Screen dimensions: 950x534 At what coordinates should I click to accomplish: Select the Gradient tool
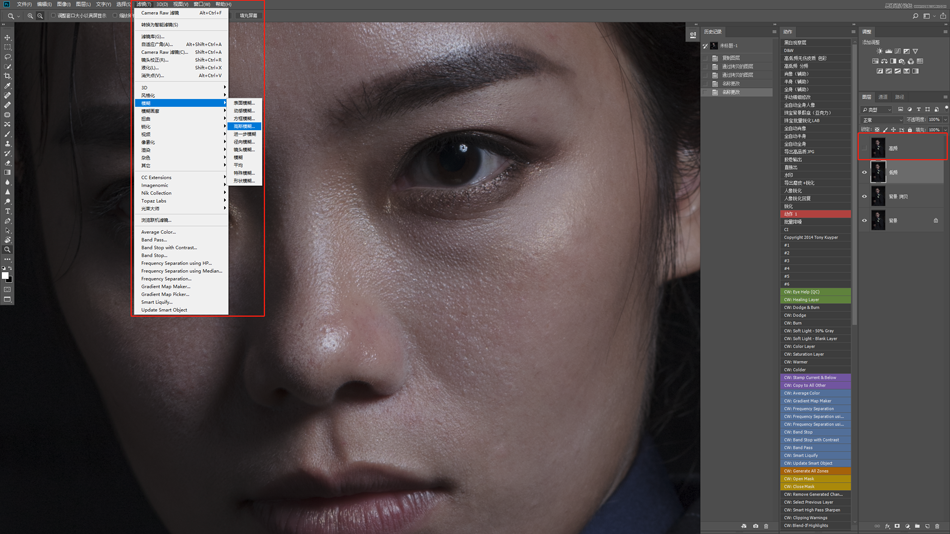[x=7, y=173]
